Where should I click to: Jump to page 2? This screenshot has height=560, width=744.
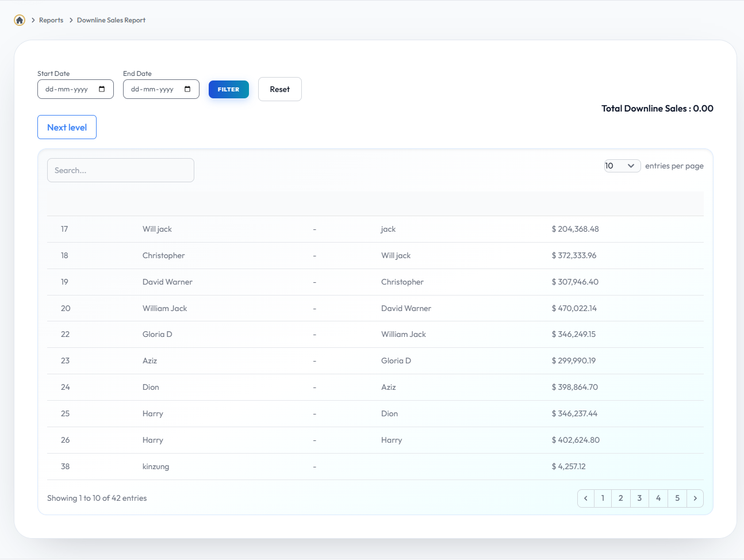click(x=621, y=498)
